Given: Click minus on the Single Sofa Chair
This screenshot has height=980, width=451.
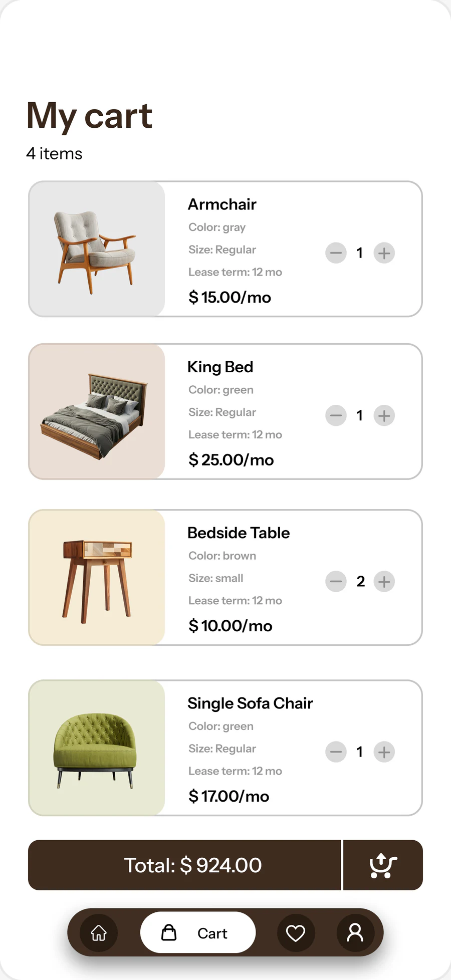Looking at the screenshot, I should (x=336, y=752).
